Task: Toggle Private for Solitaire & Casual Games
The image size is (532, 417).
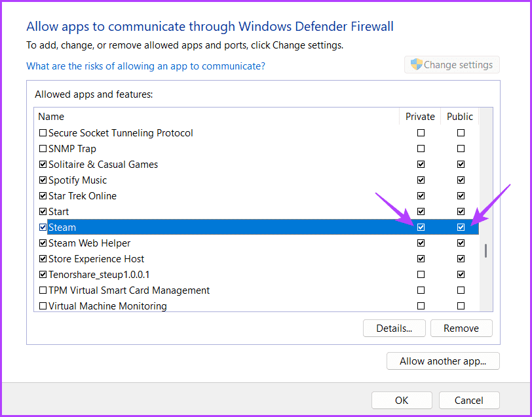Action: [x=421, y=165]
